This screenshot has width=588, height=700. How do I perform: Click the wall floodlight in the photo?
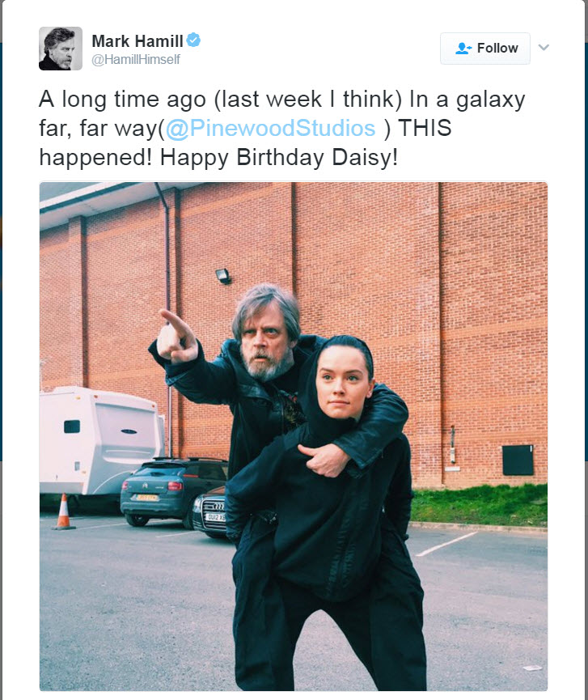tap(223, 276)
